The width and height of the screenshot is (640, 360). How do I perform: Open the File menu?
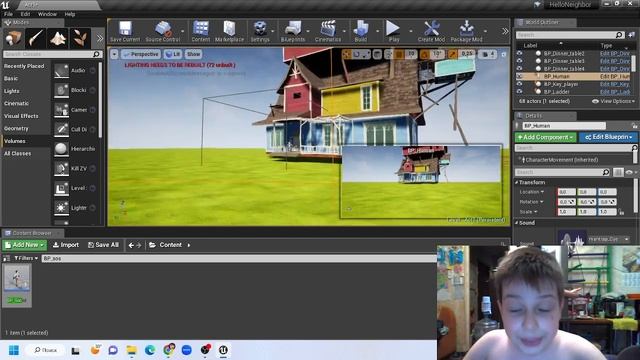[x=8, y=14]
